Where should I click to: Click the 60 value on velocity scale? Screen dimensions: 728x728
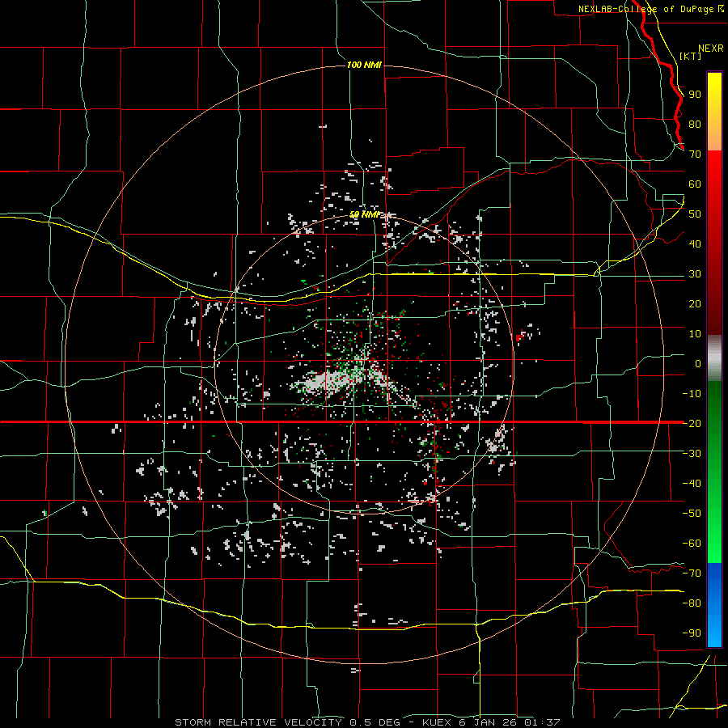[x=695, y=184]
